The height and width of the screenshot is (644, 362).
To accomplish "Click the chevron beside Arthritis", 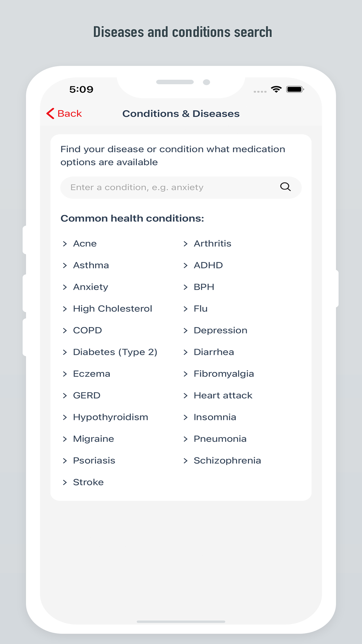I will [x=185, y=244].
